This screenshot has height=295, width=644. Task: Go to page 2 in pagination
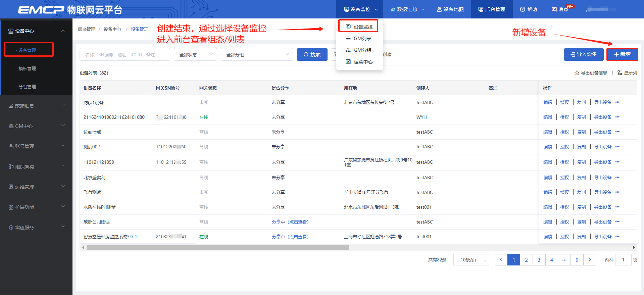(x=526, y=260)
